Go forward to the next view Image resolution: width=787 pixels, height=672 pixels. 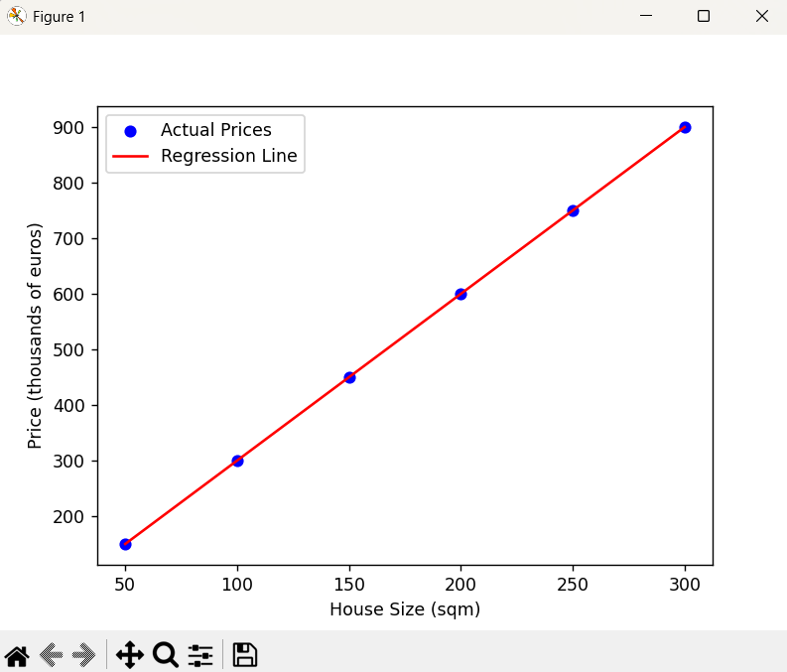pyautogui.click(x=84, y=655)
